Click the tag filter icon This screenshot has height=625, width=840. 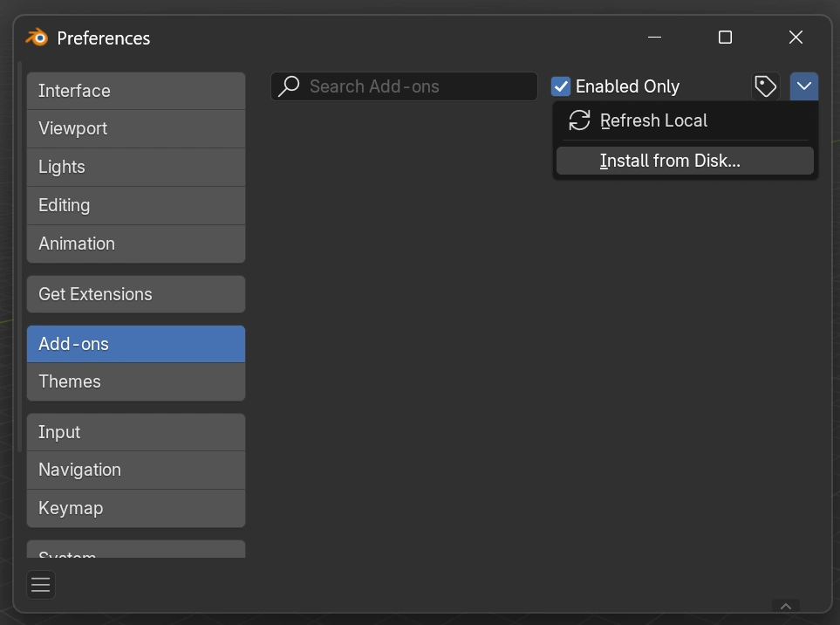(766, 86)
